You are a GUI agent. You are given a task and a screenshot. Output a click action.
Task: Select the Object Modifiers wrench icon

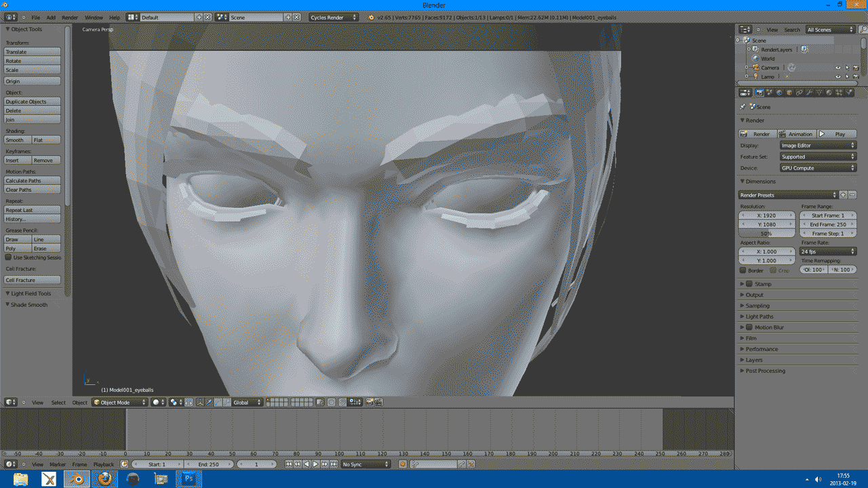[x=810, y=92]
